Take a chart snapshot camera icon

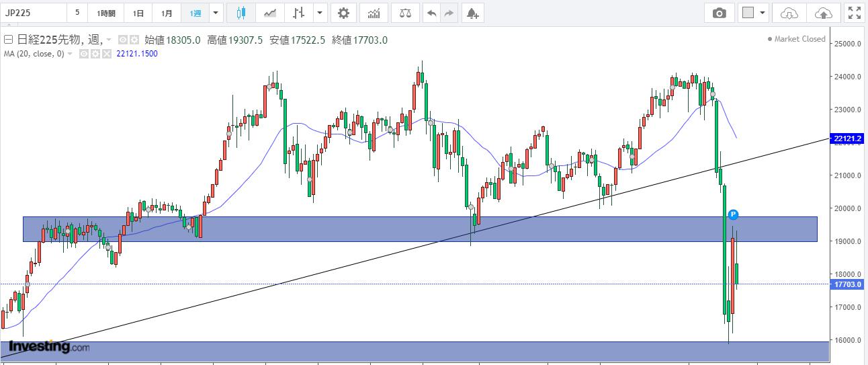[x=720, y=13]
